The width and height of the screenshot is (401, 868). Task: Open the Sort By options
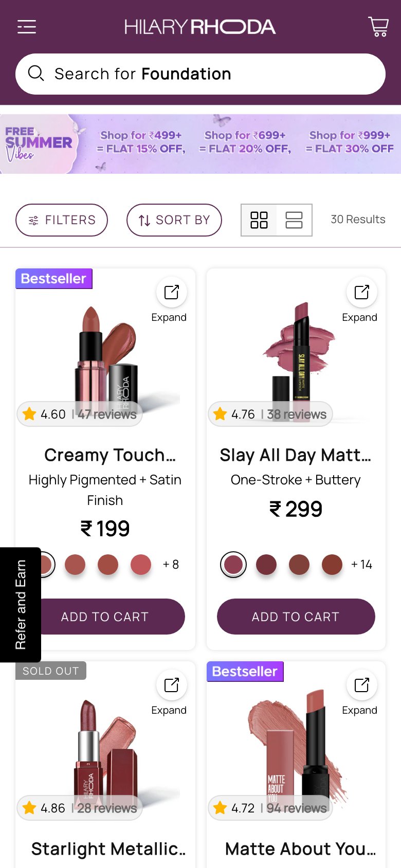point(174,220)
